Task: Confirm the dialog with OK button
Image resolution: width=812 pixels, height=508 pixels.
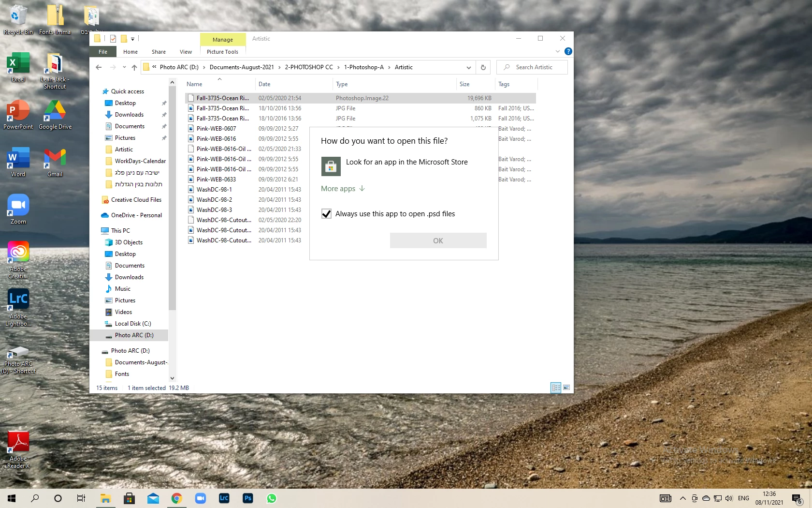Action: 438,240
